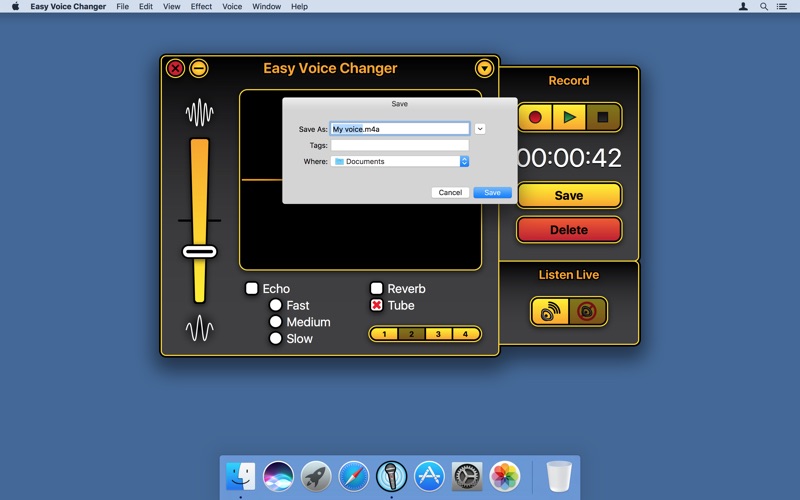
Task: Click the yellow Save button under Record
Action: click(x=569, y=195)
